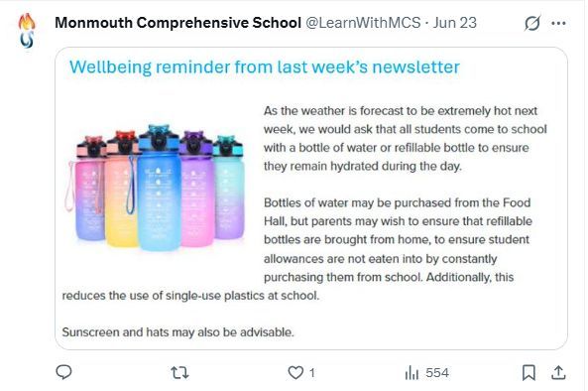Open the three-dot more options menu
The image size is (588, 391).
[559, 23]
